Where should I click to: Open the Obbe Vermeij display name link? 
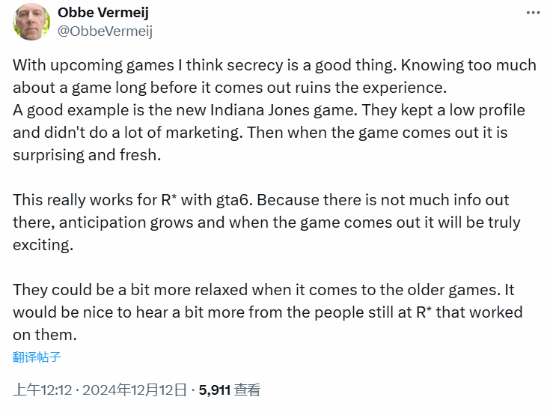point(103,13)
